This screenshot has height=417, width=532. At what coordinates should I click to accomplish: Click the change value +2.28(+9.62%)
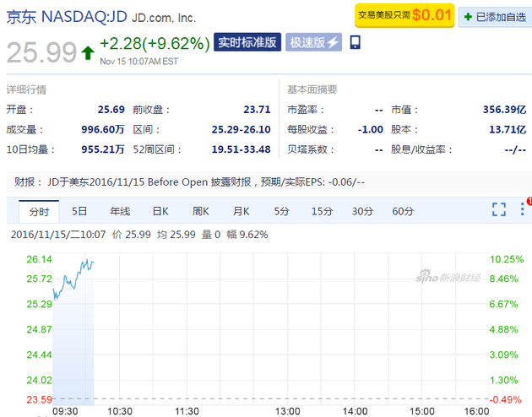coord(155,44)
